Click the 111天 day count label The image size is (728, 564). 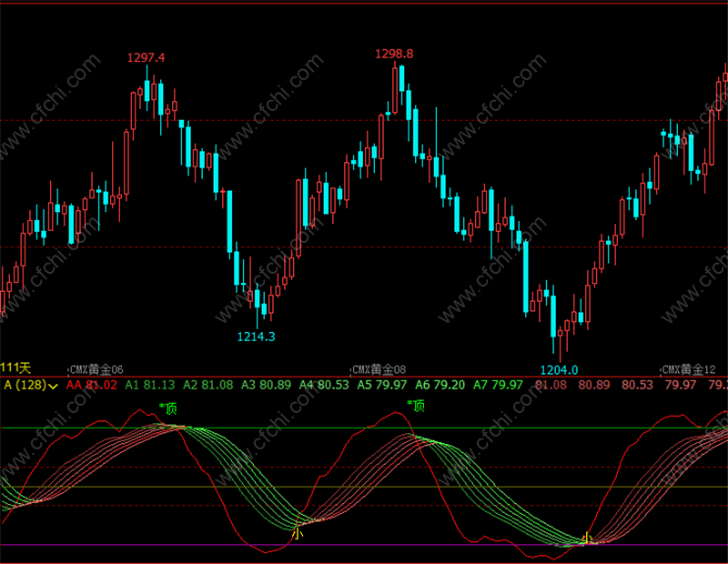(x=15, y=368)
